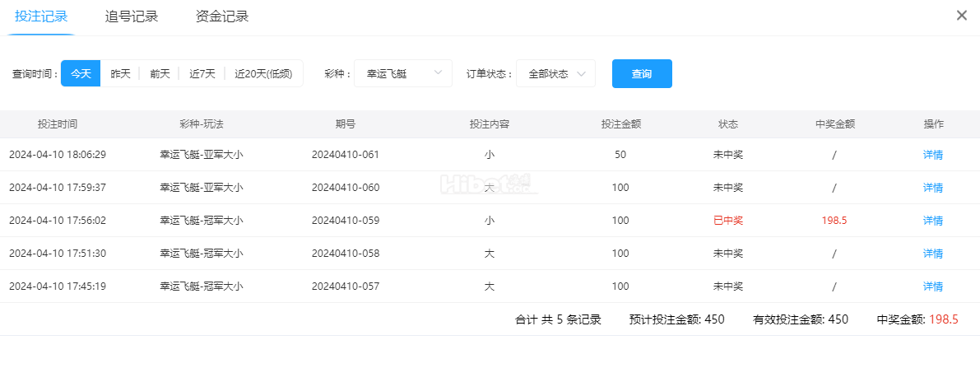Click 幸运飞艇-亚军大小 in the 18:06:29 row

(x=202, y=155)
